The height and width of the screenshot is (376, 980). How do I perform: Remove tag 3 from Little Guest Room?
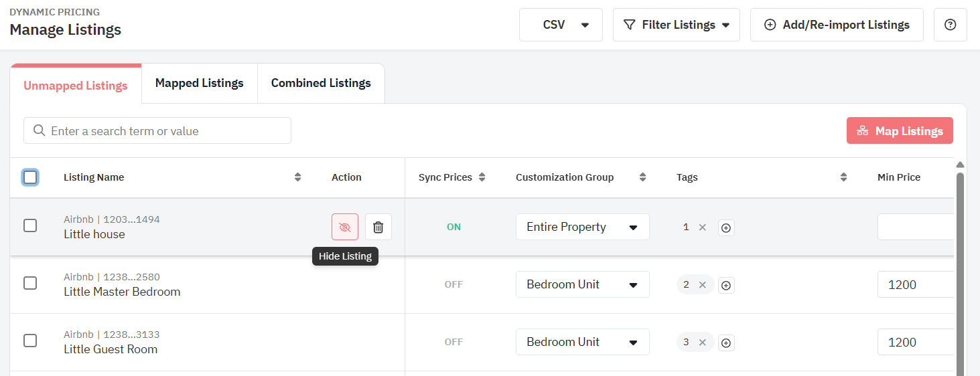pyautogui.click(x=703, y=343)
